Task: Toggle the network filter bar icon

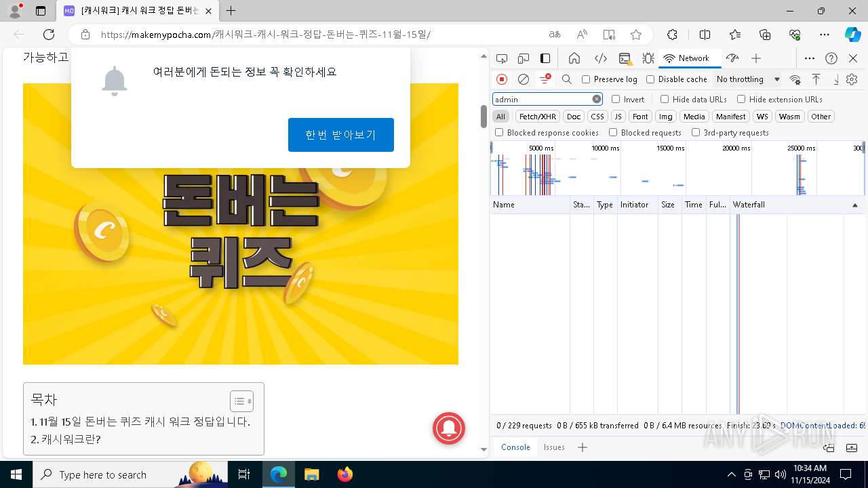Action: coord(545,79)
